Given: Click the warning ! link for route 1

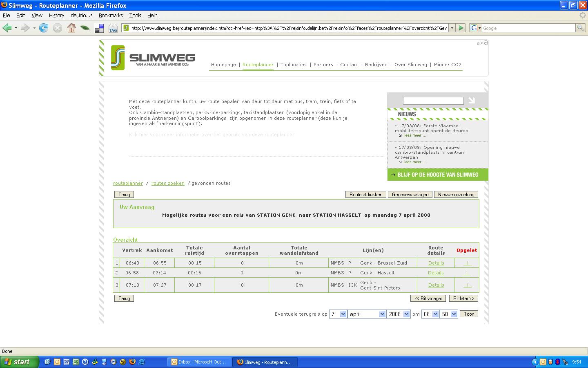Looking at the screenshot, I should 467,263.
